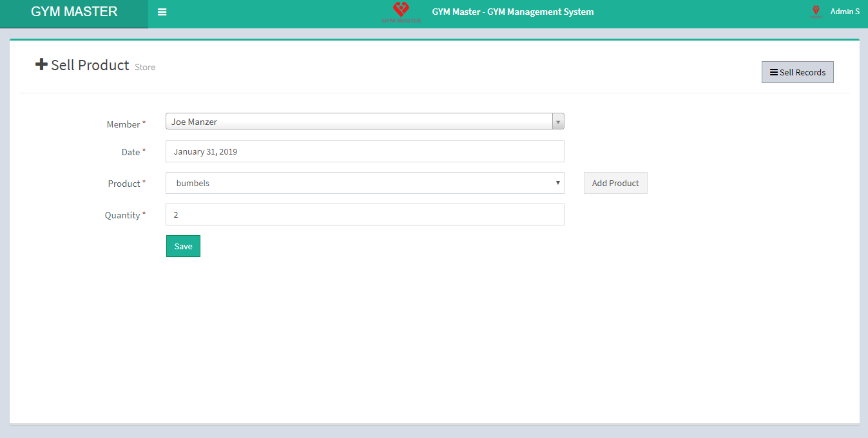868x438 pixels.
Task: Click the Store subtitle text
Action: click(x=145, y=67)
